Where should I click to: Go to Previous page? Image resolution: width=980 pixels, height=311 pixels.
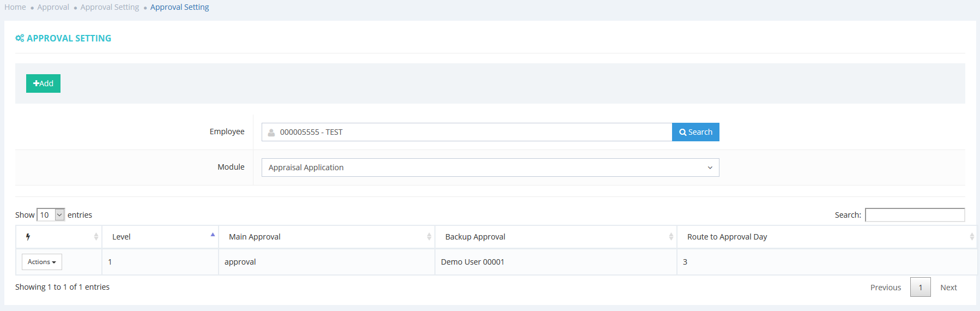(885, 288)
